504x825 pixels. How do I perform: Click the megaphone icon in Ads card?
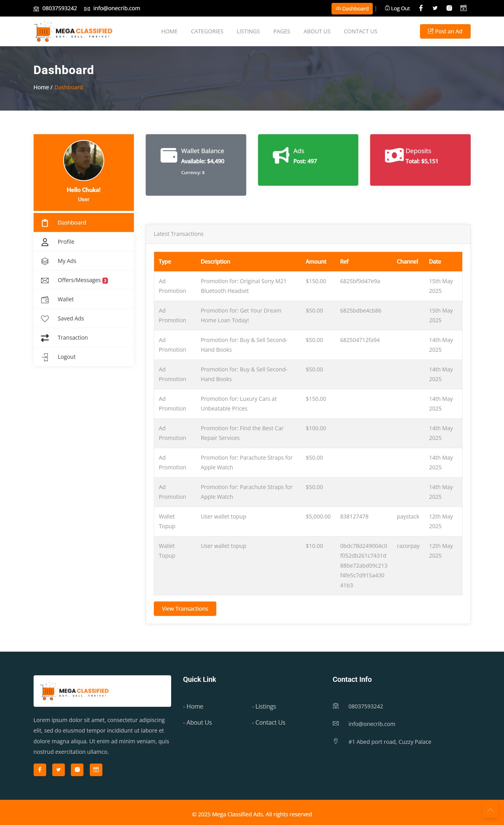(x=281, y=155)
